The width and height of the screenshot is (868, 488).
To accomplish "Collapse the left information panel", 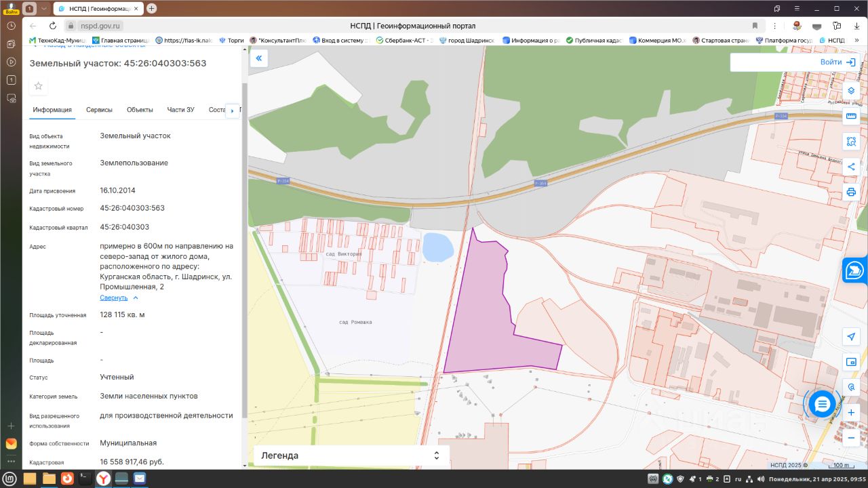I will tap(258, 59).
